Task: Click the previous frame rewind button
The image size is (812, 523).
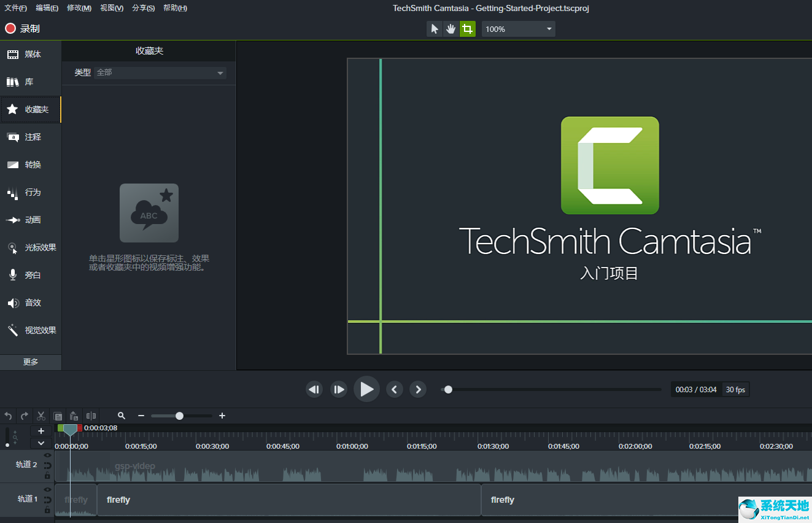Action: point(314,389)
